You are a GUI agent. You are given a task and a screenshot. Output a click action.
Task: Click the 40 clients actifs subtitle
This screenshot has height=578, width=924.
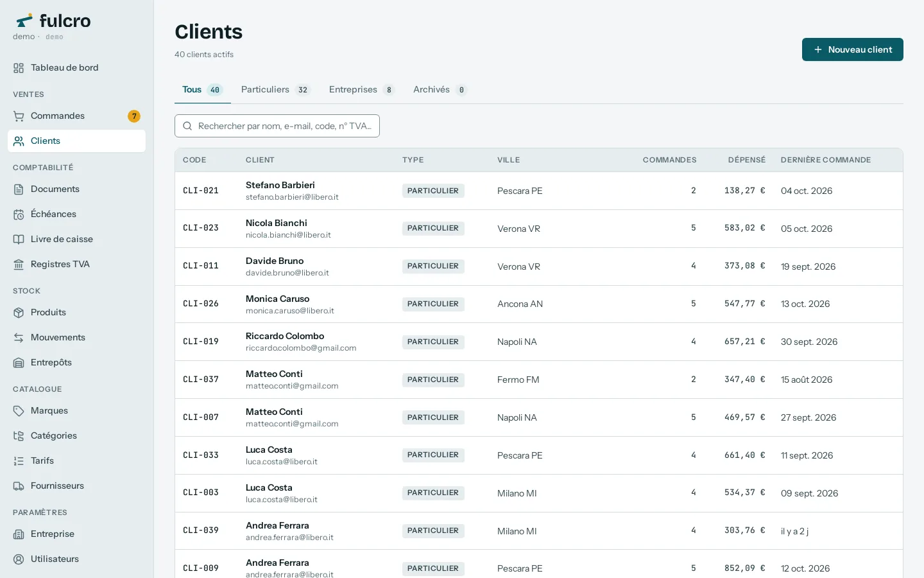[x=204, y=55]
